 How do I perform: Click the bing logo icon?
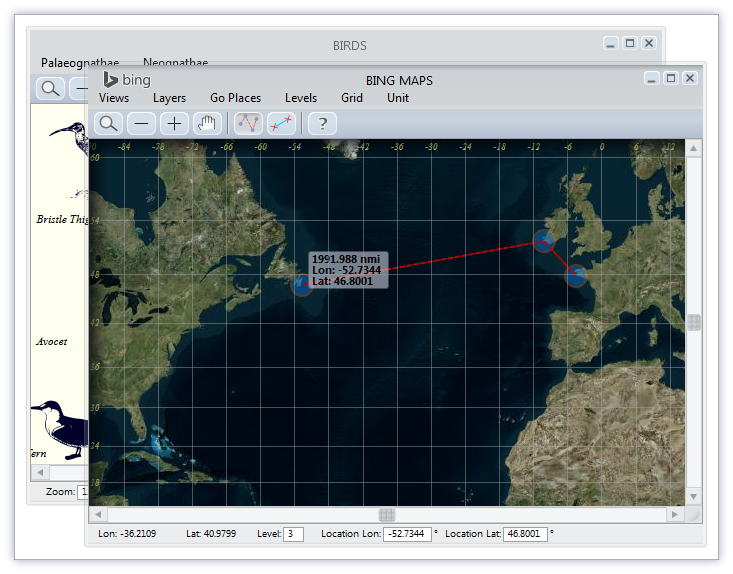[x=110, y=79]
